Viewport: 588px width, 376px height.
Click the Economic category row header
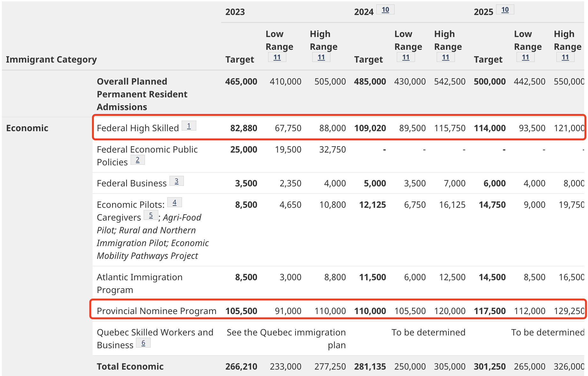[27, 128]
